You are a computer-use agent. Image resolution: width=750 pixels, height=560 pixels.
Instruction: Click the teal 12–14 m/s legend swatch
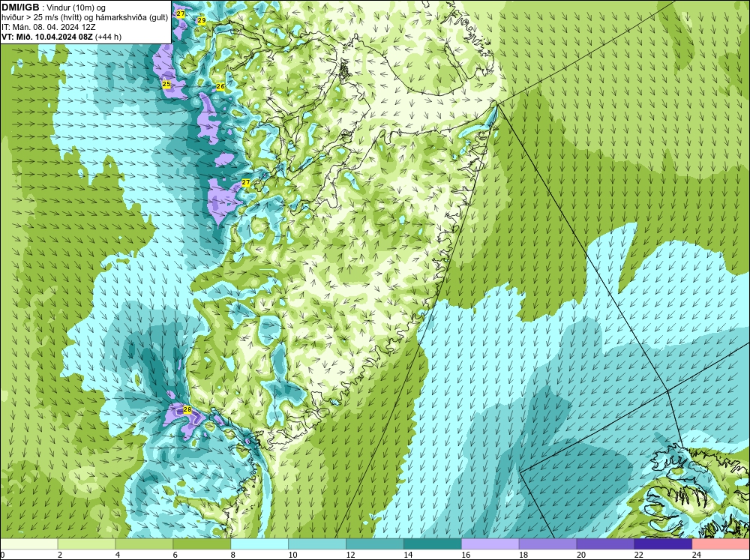coord(374,544)
